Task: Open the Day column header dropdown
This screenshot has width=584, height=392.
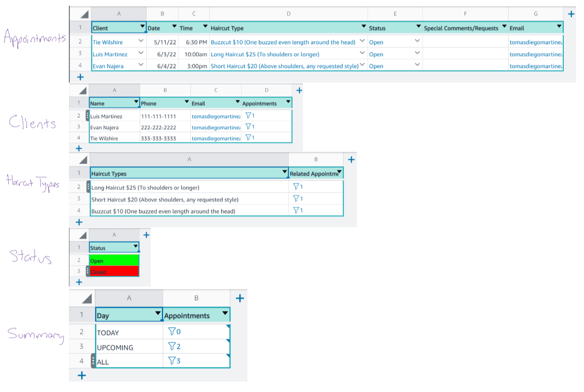Action: click(x=158, y=314)
